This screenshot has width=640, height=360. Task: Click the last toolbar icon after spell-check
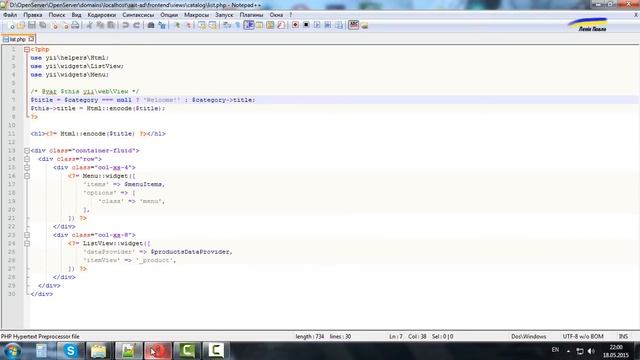(x=364, y=25)
